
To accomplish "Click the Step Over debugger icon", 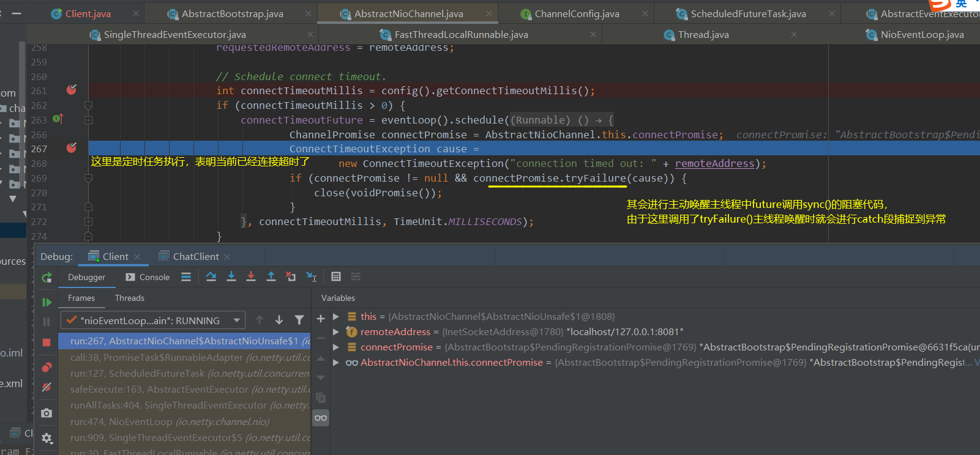I will point(211,277).
